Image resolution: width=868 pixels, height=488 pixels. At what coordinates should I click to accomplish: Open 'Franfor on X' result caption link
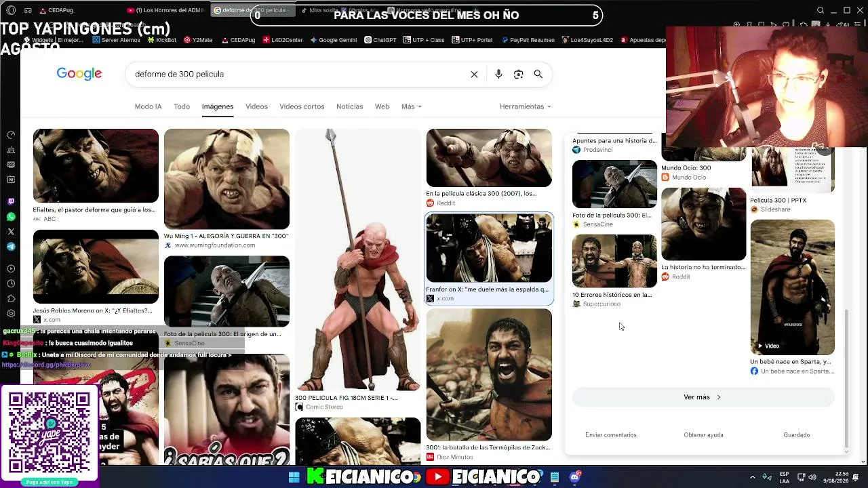(x=488, y=289)
